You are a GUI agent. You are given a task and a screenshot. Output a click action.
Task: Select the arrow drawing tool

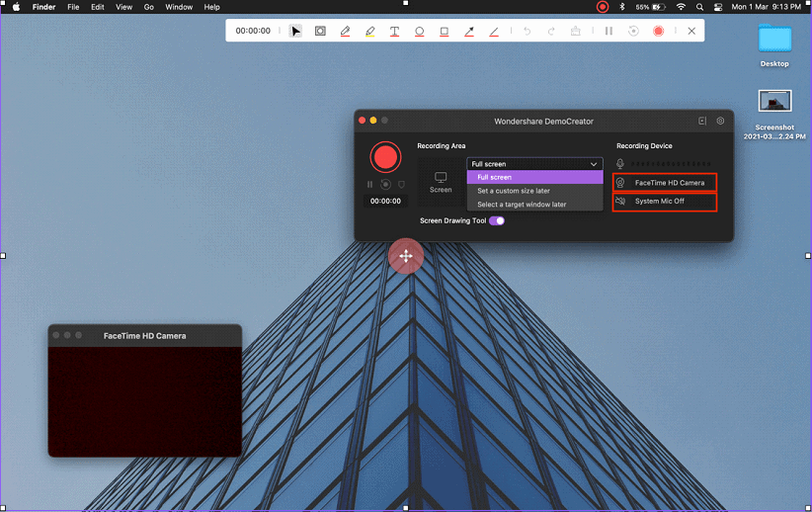[469, 31]
